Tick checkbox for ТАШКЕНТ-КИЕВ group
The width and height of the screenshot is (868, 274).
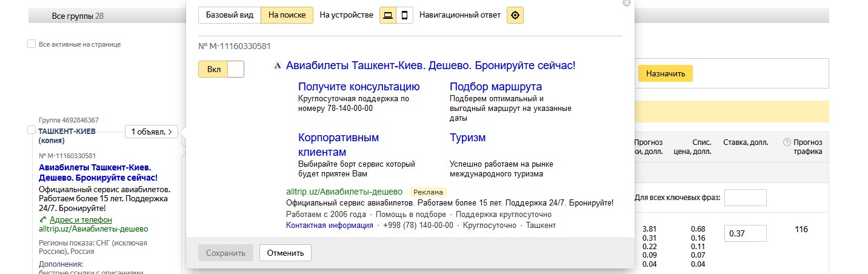pos(32,130)
